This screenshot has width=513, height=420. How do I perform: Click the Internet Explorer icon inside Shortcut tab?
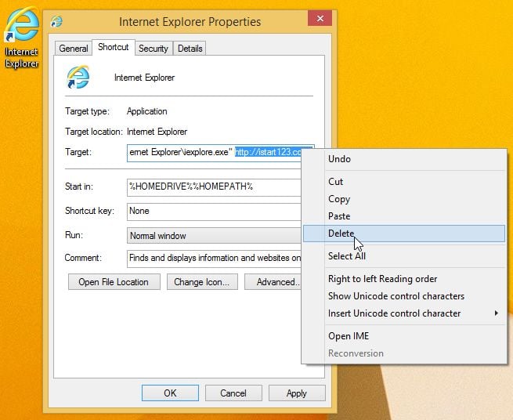(x=78, y=78)
